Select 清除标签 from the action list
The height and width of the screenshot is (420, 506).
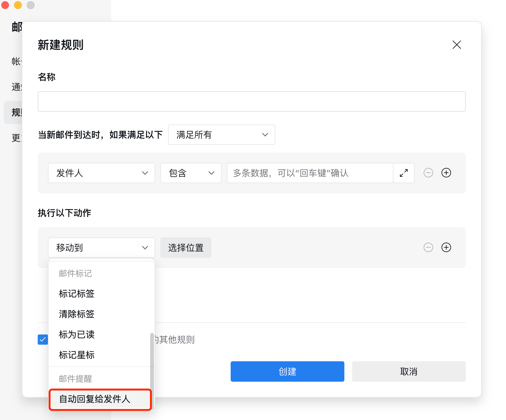(x=99, y=314)
